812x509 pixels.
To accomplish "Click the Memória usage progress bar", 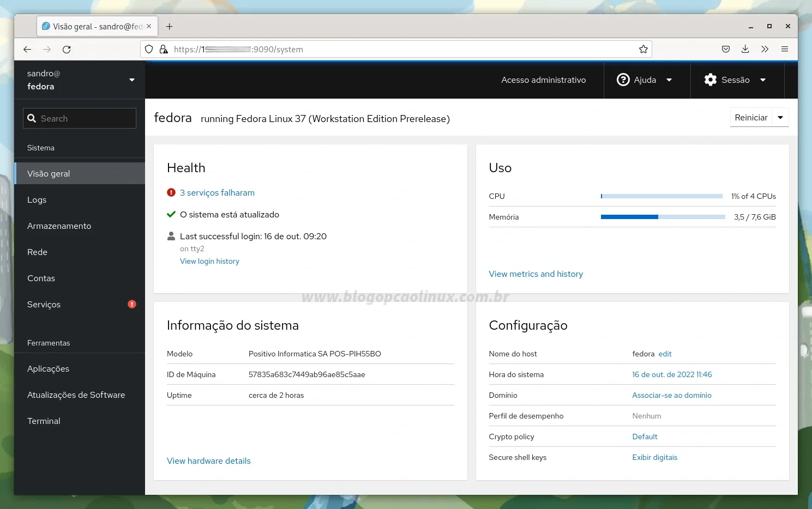I will pos(663,217).
